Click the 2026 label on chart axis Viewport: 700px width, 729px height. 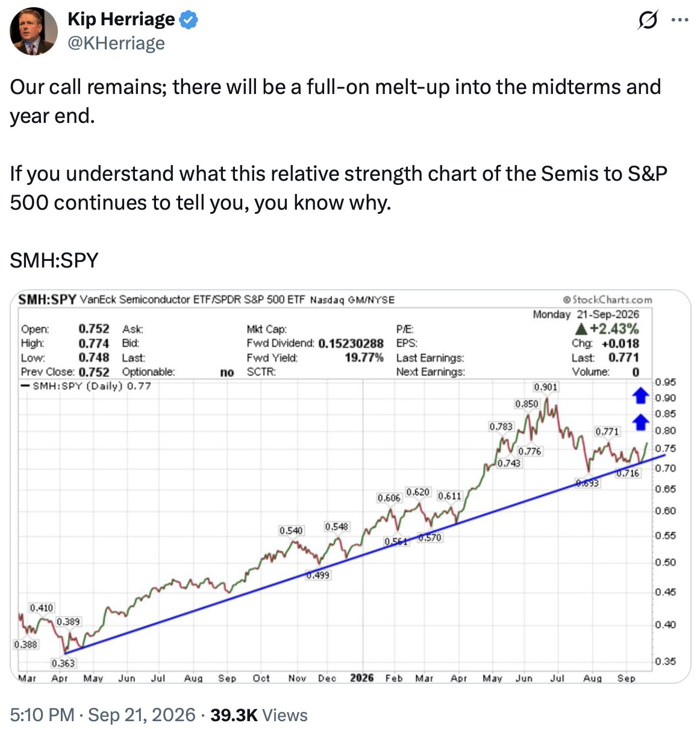tap(361, 678)
